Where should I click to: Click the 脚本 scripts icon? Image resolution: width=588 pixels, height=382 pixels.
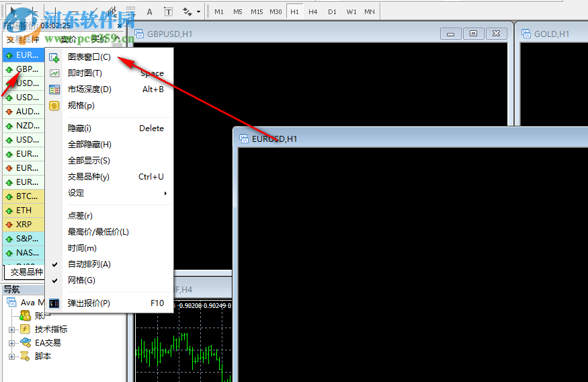pyautogui.click(x=25, y=356)
